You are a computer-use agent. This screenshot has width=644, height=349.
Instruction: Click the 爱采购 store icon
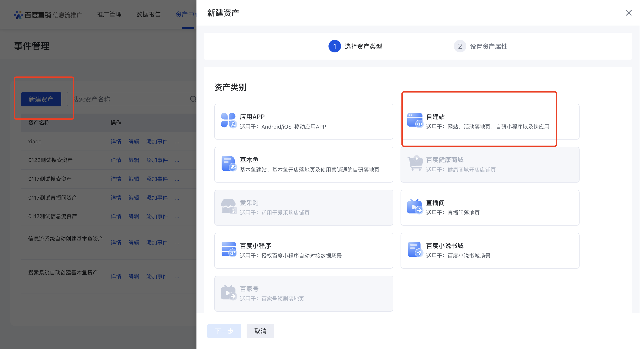(228, 206)
